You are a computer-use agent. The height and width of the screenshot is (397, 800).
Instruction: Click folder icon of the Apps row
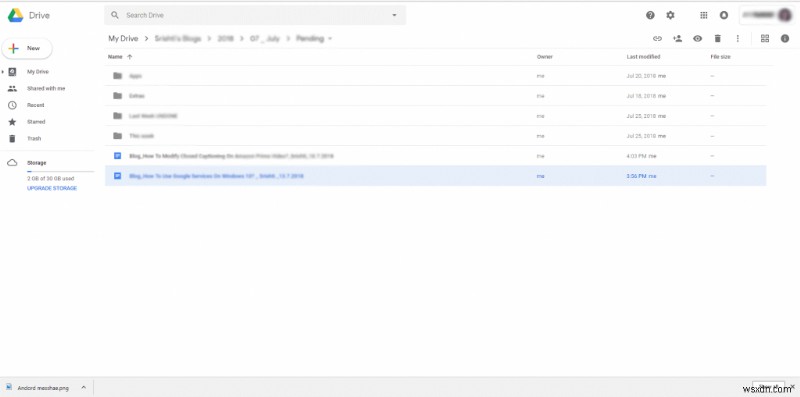(117, 76)
